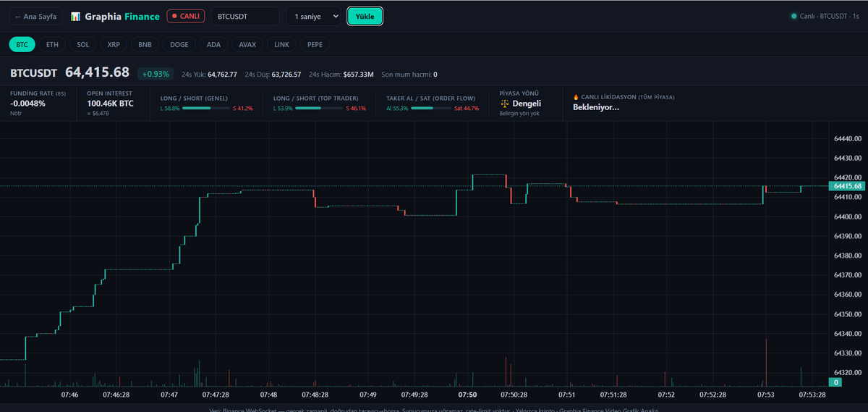This screenshot has width=868, height=412.
Task: Click the Sat 44.7% taker sell percentage
Action: tap(467, 109)
